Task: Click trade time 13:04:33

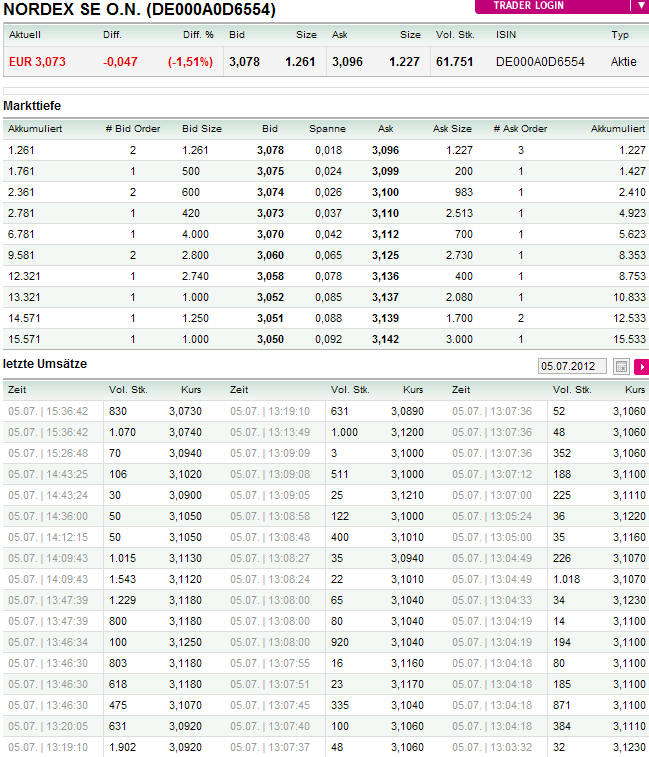Action: tap(492, 601)
